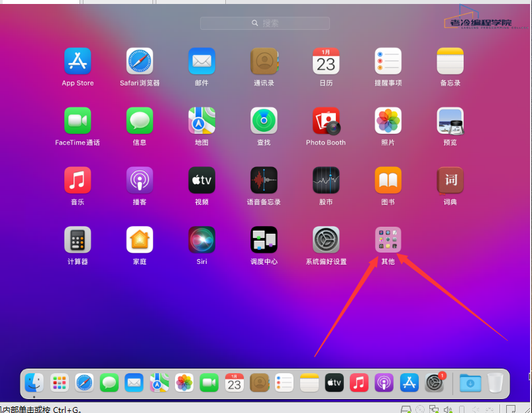Open the 图书 (Books) app
Viewport: 532px width, 413px height.
[388, 180]
